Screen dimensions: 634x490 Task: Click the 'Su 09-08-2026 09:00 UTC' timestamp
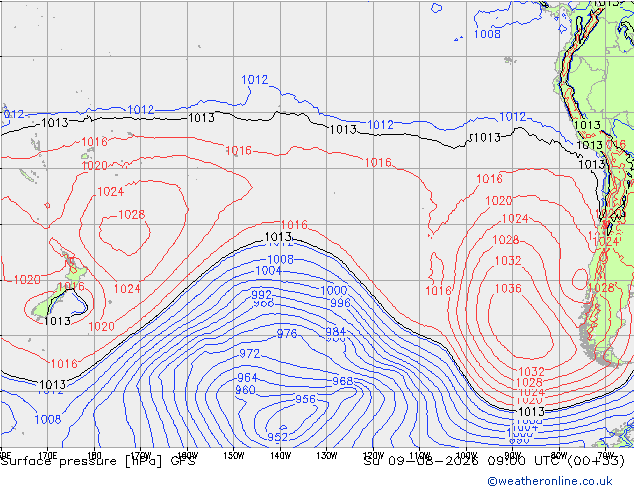point(464,461)
